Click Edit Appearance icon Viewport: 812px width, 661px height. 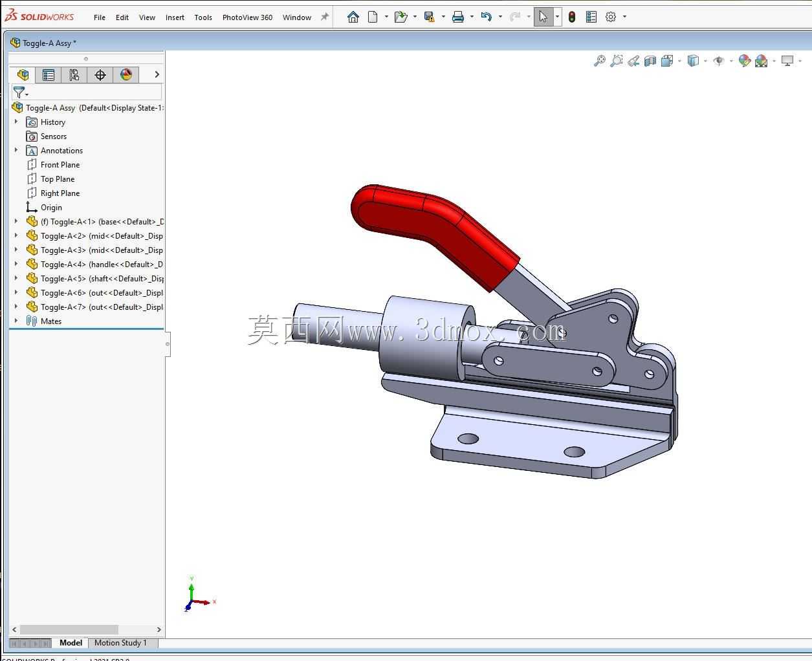(745, 61)
